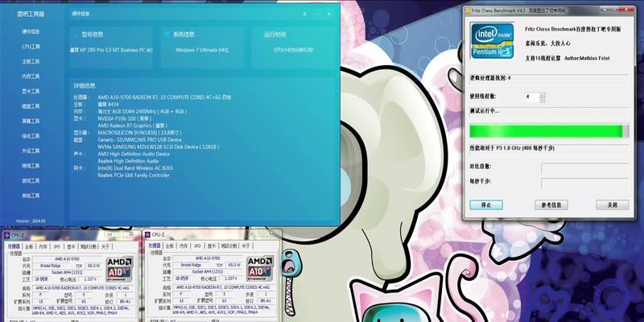
Task: Open 测试分数 tab in left CPU-Z
Action: pos(88,247)
